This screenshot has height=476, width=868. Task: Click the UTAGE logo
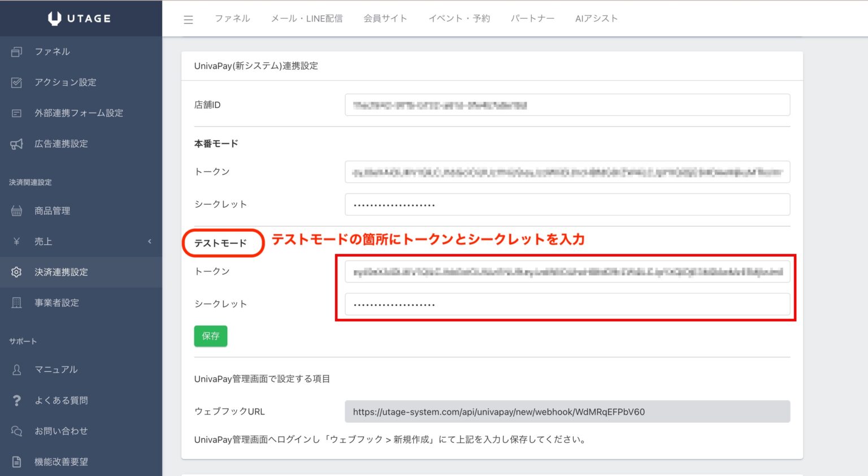point(81,18)
